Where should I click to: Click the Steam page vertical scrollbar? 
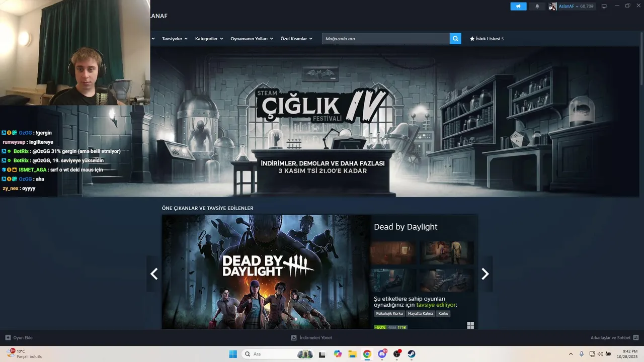641,58
